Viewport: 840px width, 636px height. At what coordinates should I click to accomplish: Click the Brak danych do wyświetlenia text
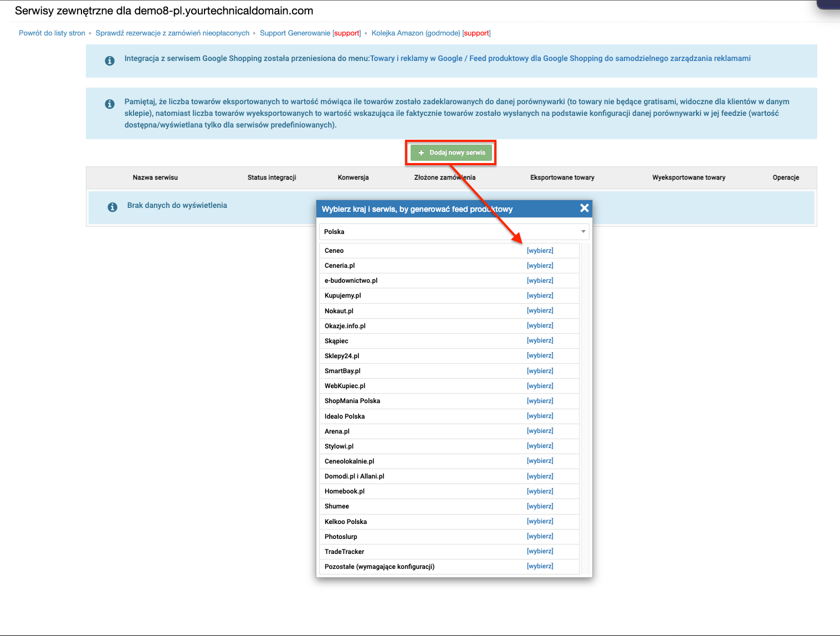tap(177, 205)
